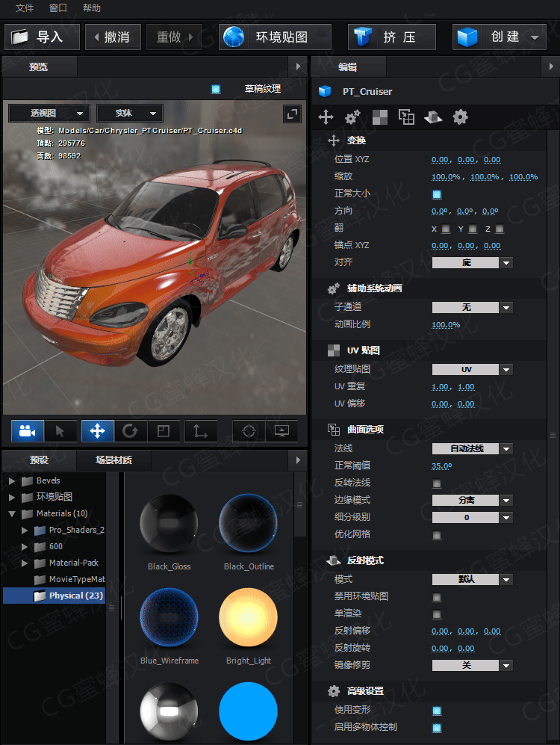This screenshot has height=745, width=560.
Task: Open the 预设 panel arrow menu
Action: point(298,460)
